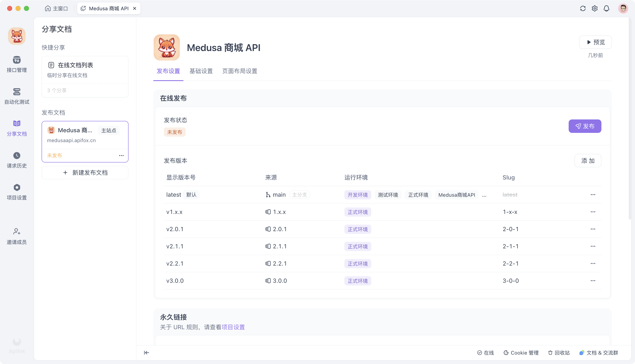Open actions menu for the v3.0.0 version row

tap(593, 280)
